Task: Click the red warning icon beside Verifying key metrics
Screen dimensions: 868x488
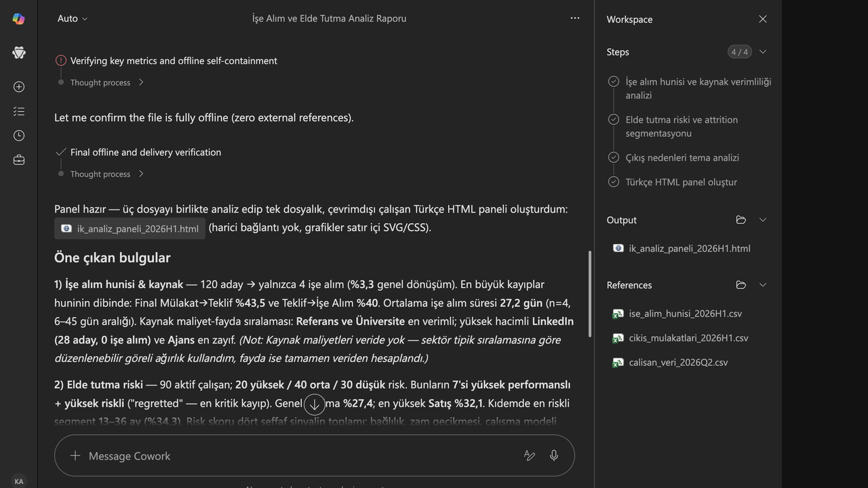Action: pos(60,60)
